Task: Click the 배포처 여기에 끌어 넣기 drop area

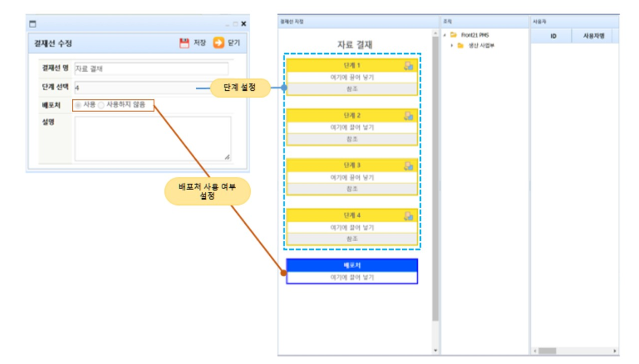Action: pyautogui.click(x=352, y=277)
